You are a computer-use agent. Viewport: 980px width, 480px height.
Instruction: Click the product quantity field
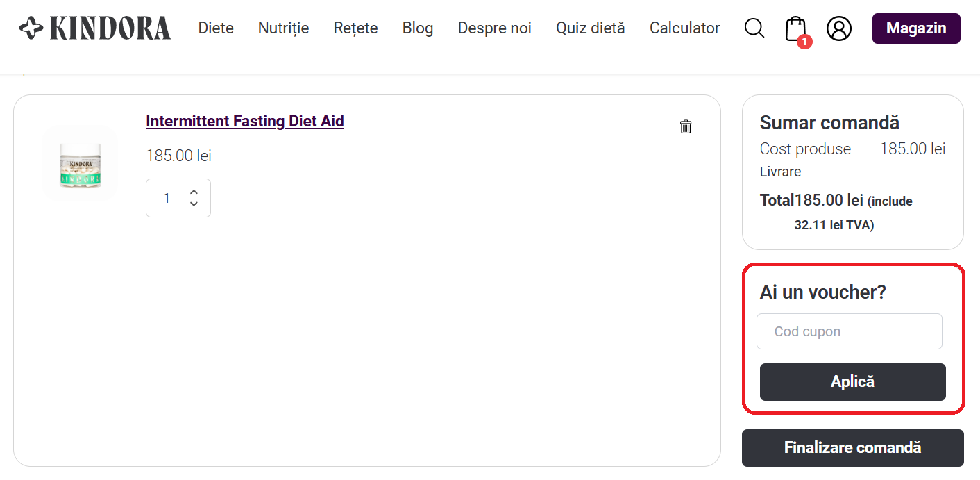pyautogui.click(x=167, y=199)
